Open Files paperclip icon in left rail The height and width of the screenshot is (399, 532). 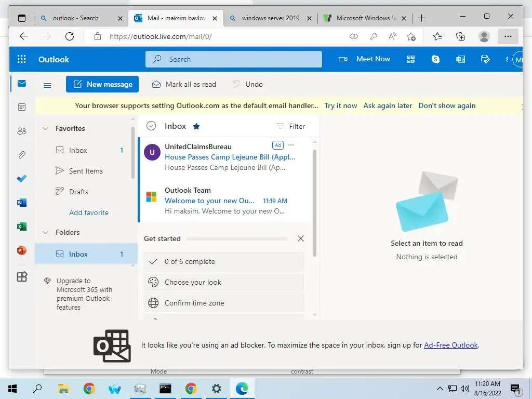coord(22,155)
